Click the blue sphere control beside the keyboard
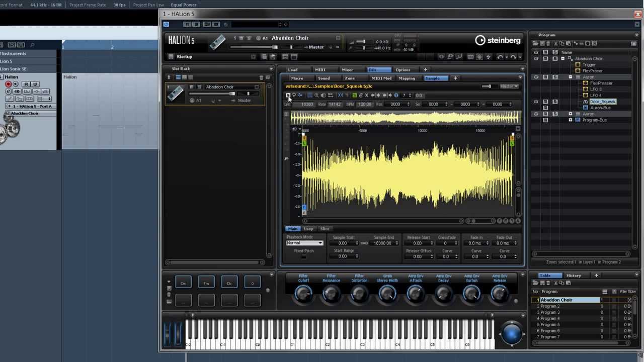Screen dimensions: 644x362 tap(512, 333)
